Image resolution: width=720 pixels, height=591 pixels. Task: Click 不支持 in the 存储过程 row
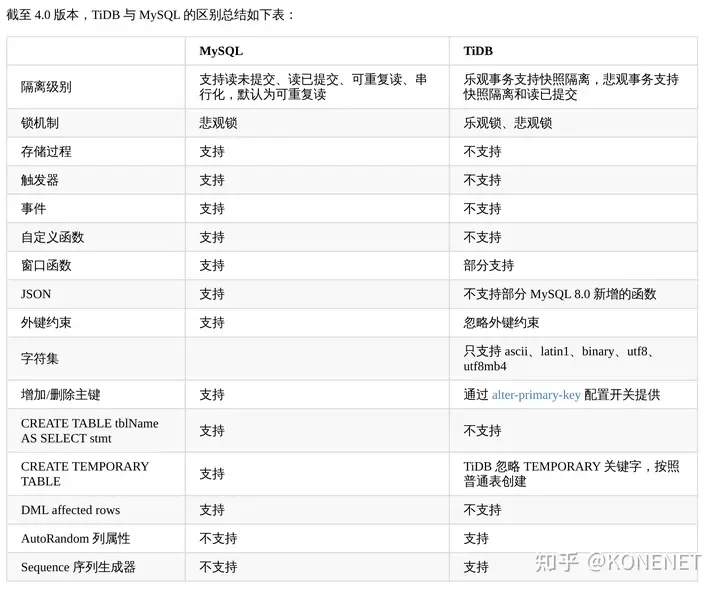[482, 152]
